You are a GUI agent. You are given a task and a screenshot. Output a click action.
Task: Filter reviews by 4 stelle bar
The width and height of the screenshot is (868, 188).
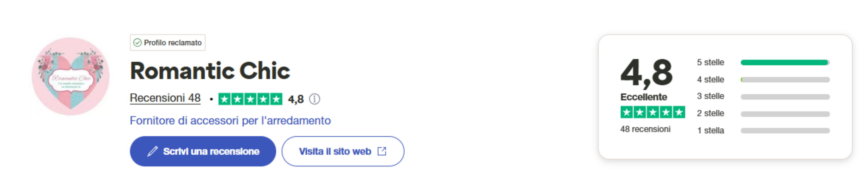pos(785,80)
